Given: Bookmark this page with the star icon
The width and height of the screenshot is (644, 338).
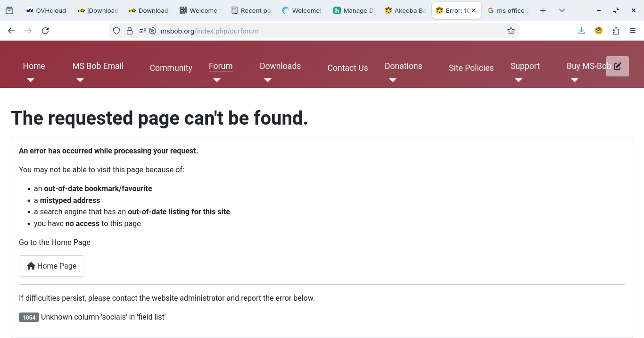Looking at the screenshot, I should (511, 31).
